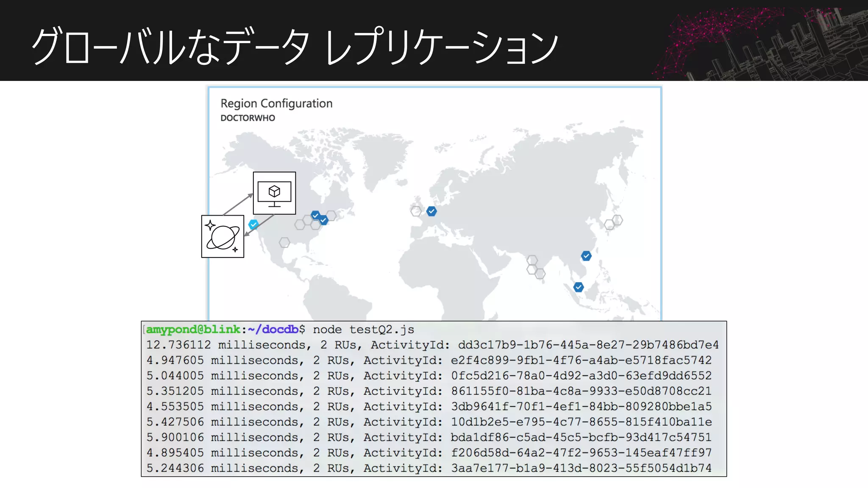Select the checked West Europe region hexagon
The height and width of the screenshot is (488, 868).
pos(431,211)
